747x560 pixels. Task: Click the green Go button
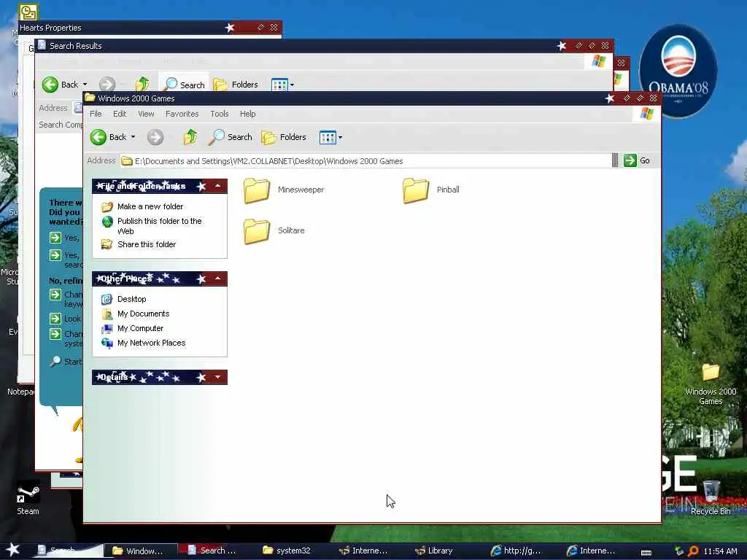coord(637,160)
